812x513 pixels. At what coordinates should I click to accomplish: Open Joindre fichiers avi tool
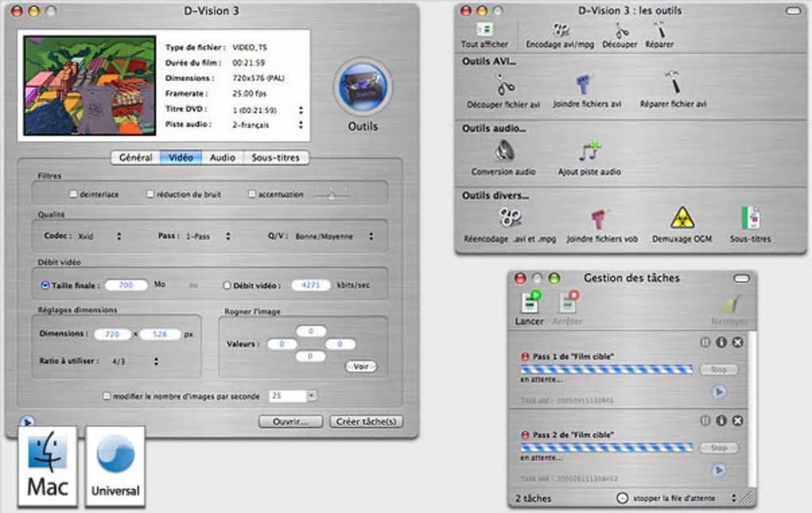pyautogui.click(x=587, y=91)
